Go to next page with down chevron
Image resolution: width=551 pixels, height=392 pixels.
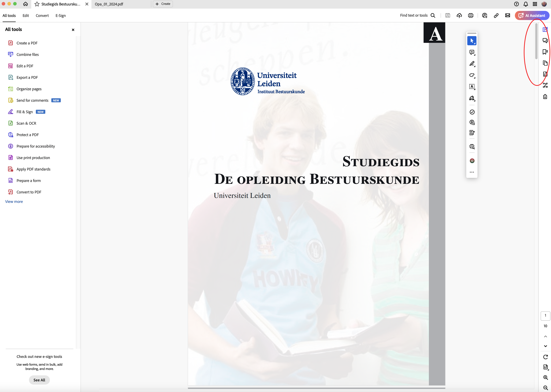click(545, 346)
